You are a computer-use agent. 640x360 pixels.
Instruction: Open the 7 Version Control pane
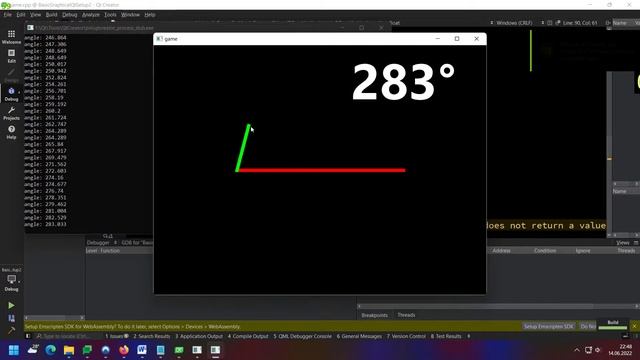click(x=406, y=336)
